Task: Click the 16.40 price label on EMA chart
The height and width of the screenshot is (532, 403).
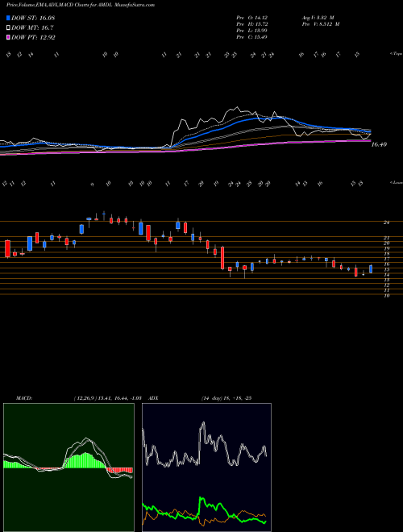Action: (x=379, y=145)
